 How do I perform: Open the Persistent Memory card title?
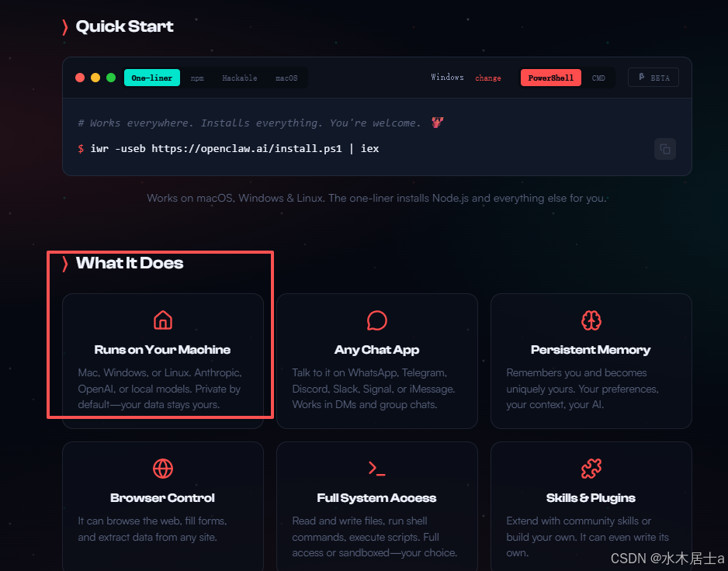point(591,350)
